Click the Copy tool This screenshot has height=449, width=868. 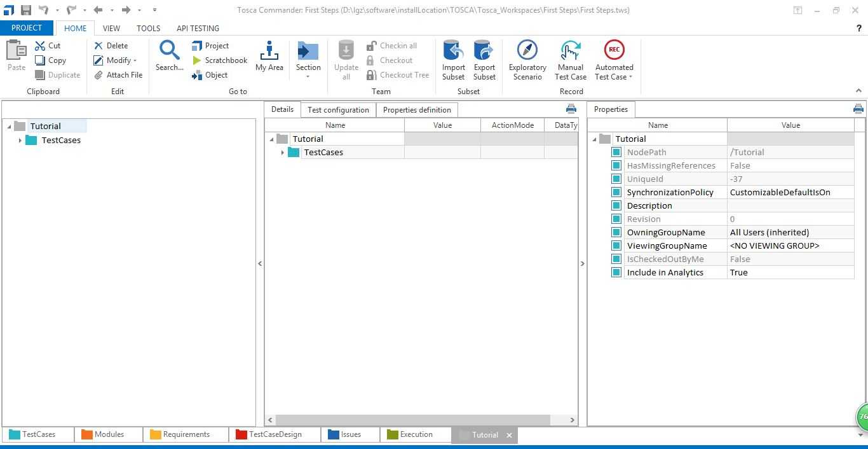tap(51, 60)
